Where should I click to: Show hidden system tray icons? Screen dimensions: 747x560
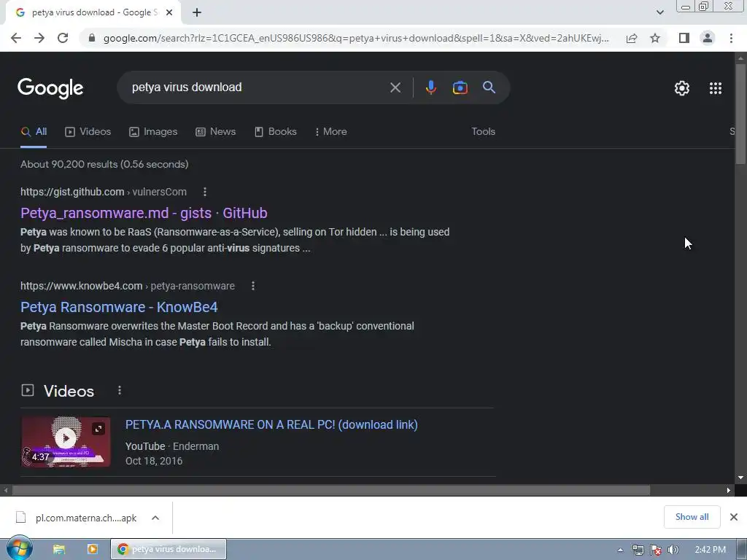tap(620, 550)
